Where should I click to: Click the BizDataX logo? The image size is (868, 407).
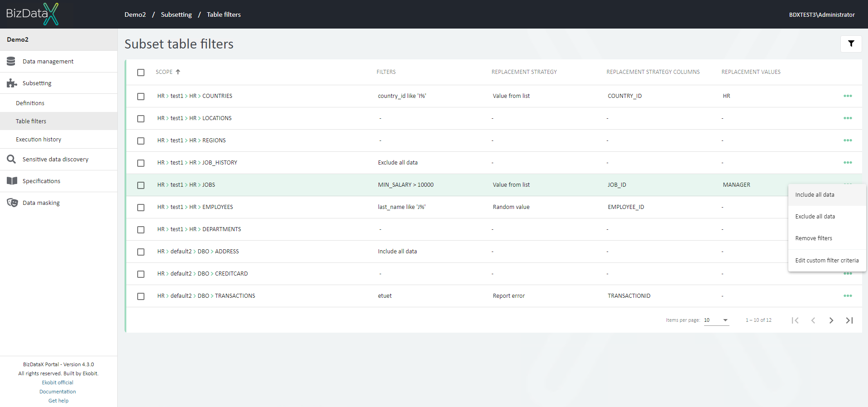(32, 14)
